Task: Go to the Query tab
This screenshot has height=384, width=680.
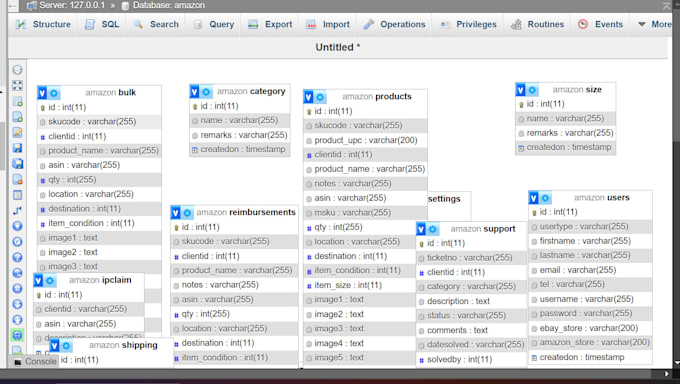Action: tap(214, 24)
